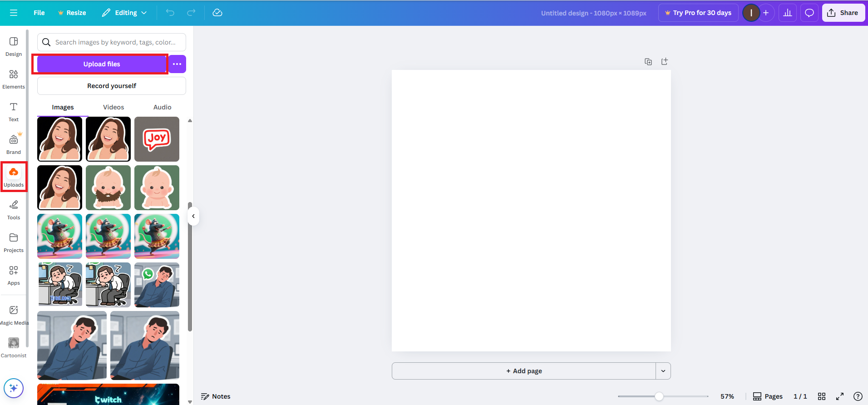Open the help question mark
The width and height of the screenshot is (868, 405).
858,396
